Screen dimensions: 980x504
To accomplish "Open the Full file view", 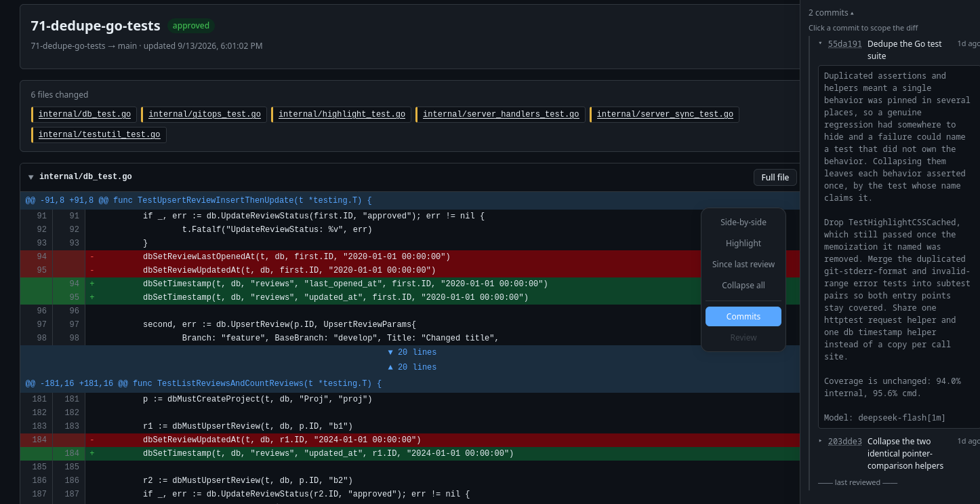I will point(775,177).
